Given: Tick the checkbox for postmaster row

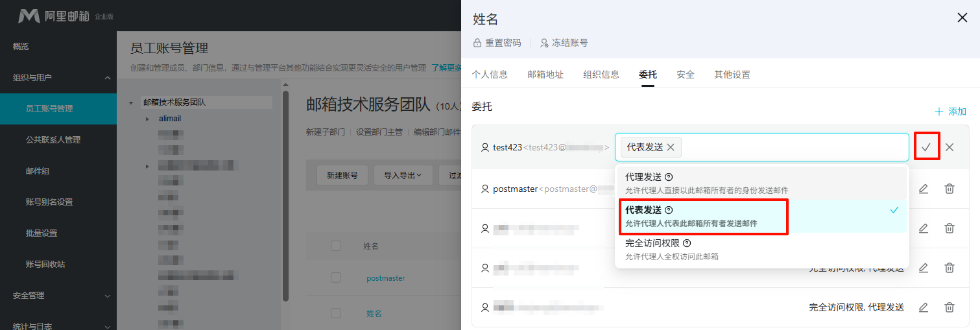Looking at the screenshot, I should click(x=336, y=278).
